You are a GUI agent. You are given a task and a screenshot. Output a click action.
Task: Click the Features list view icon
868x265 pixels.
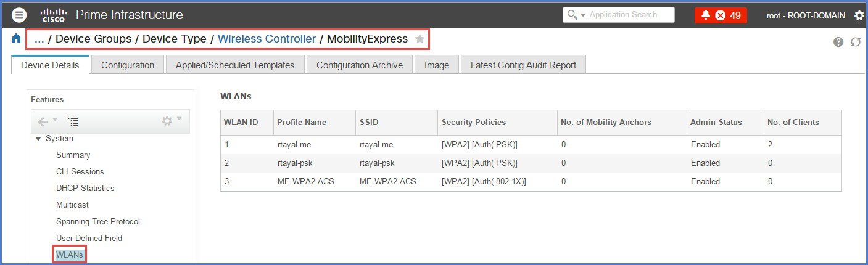tap(73, 121)
